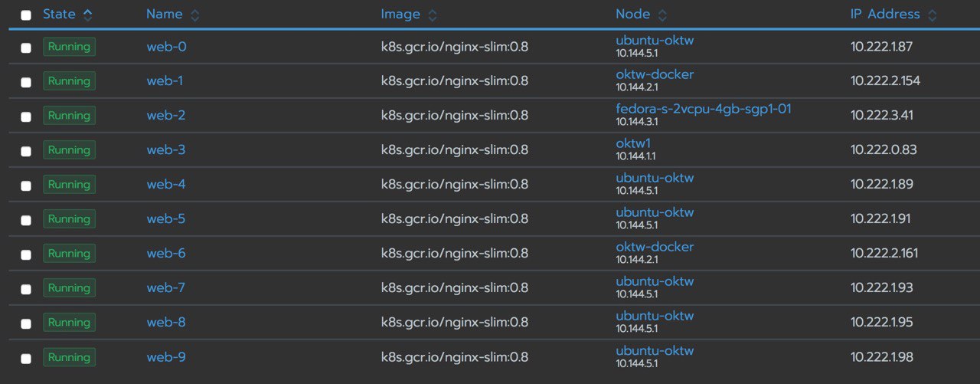
Task: Open the web-7 pod link
Action: [x=166, y=288]
